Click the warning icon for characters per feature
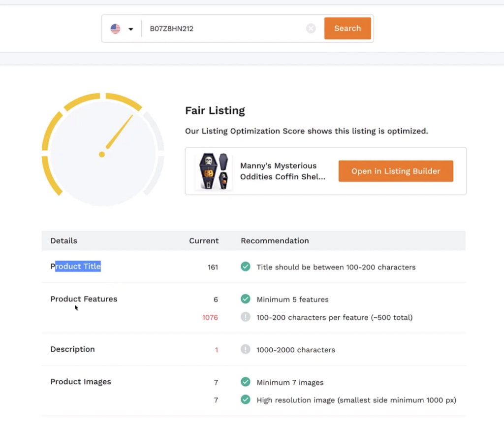This screenshot has height=433, width=504. click(245, 317)
